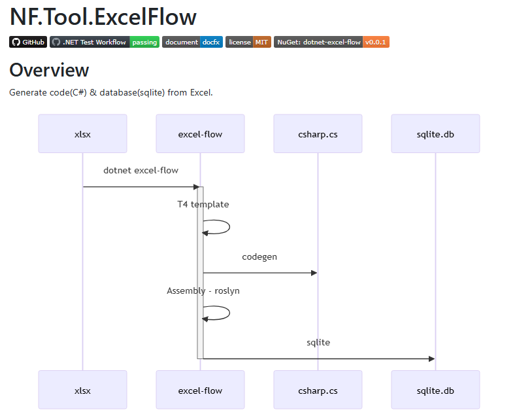Select the top excel-flow participant box
This screenshot has width=532, height=418.
200,134
